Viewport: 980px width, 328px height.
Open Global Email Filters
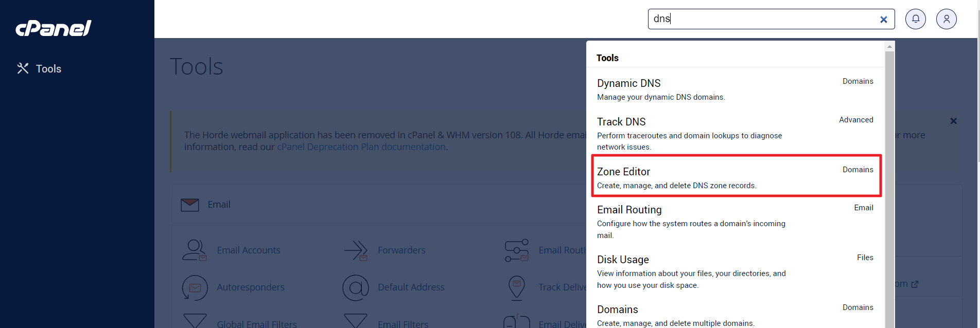[257, 324]
